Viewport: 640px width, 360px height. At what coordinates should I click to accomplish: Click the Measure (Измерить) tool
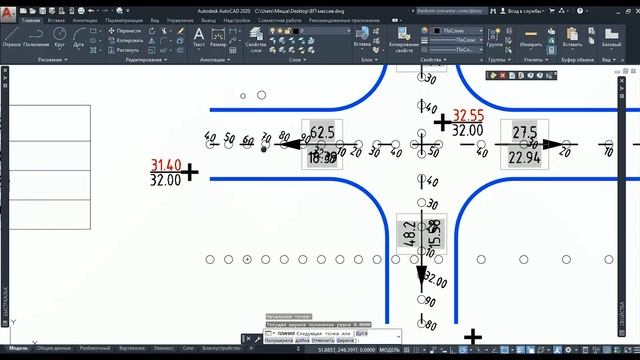pos(531,37)
